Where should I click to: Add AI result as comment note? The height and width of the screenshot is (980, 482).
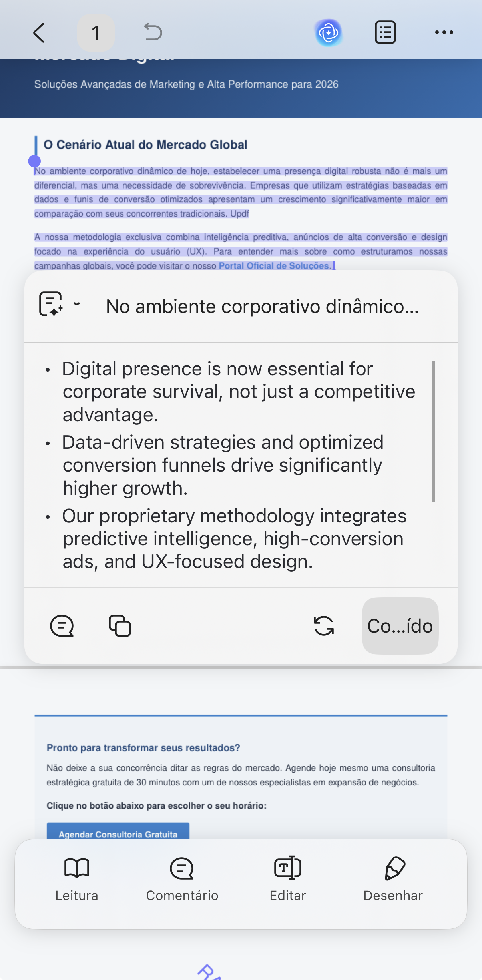click(62, 626)
